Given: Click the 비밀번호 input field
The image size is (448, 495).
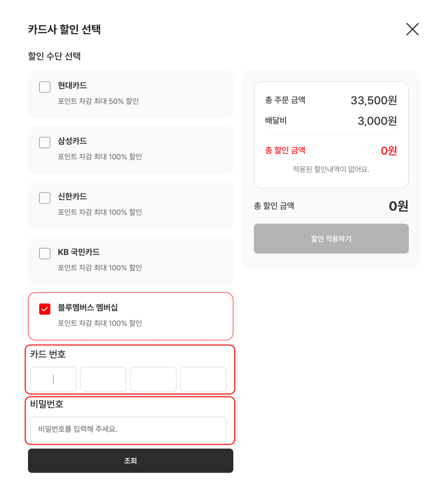Looking at the screenshot, I should click(x=128, y=429).
